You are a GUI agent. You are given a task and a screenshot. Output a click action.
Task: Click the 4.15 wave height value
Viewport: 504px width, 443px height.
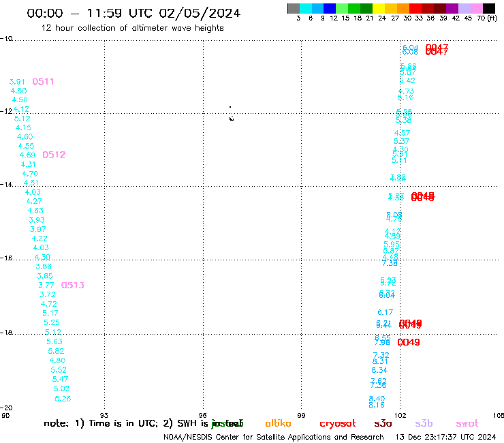[x=23, y=127]
